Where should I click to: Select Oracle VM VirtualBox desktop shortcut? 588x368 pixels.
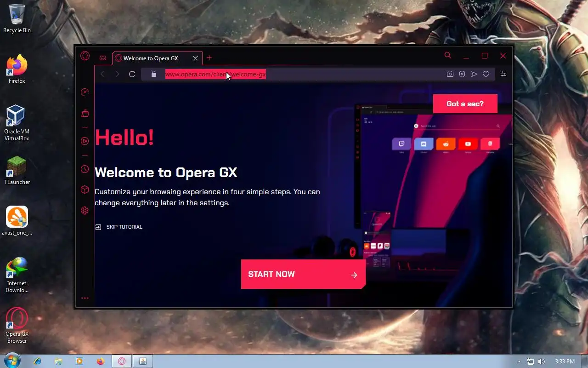point(17,123)
